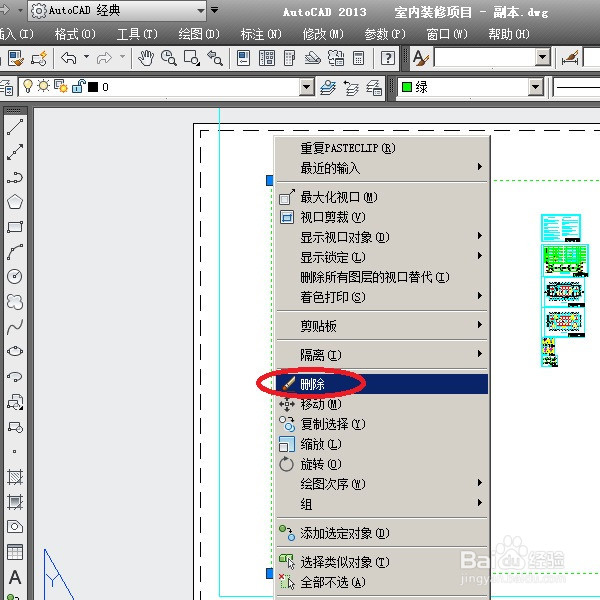Screen dimensions: 600x600
Task: Select the Ellipse tool
Action: tap(15, 351)
